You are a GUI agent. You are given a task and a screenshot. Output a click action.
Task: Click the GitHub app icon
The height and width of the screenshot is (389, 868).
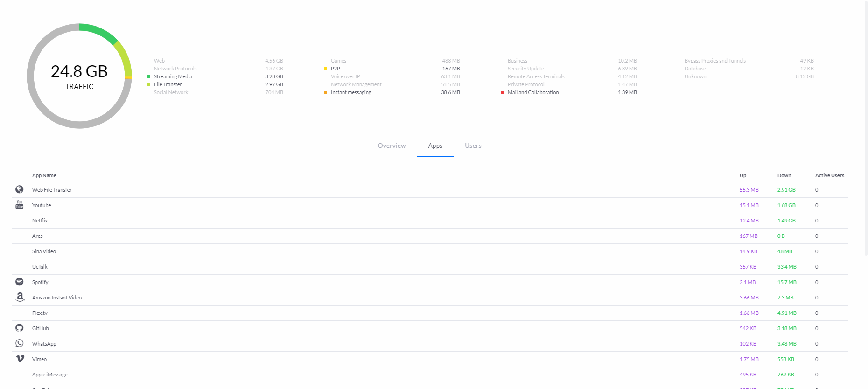tap(19, 328)
